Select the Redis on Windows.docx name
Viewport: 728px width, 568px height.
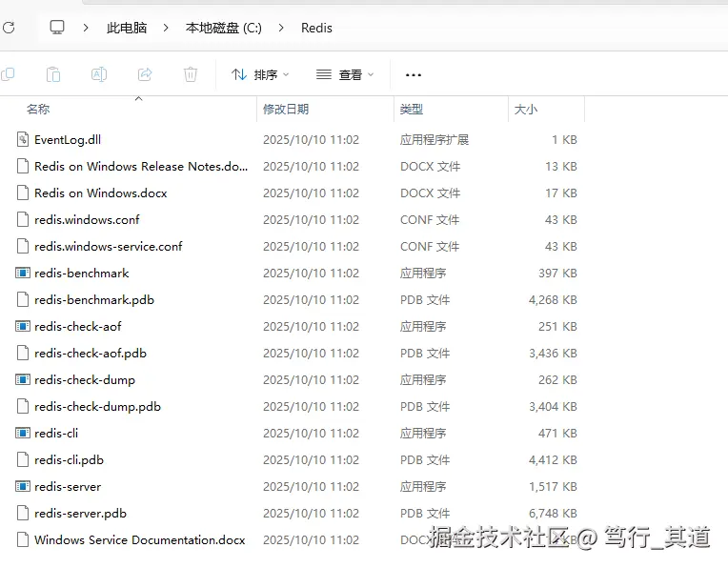(101, 193)
